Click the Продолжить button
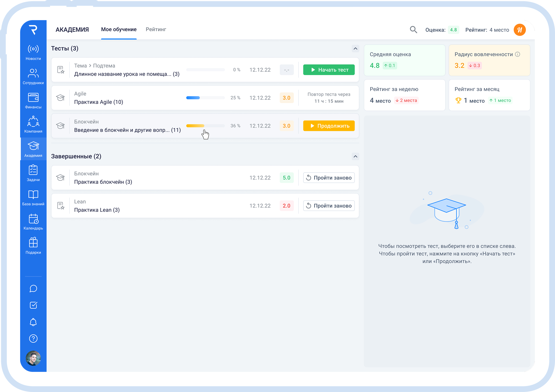555x392 pixels. click(329, 126)
